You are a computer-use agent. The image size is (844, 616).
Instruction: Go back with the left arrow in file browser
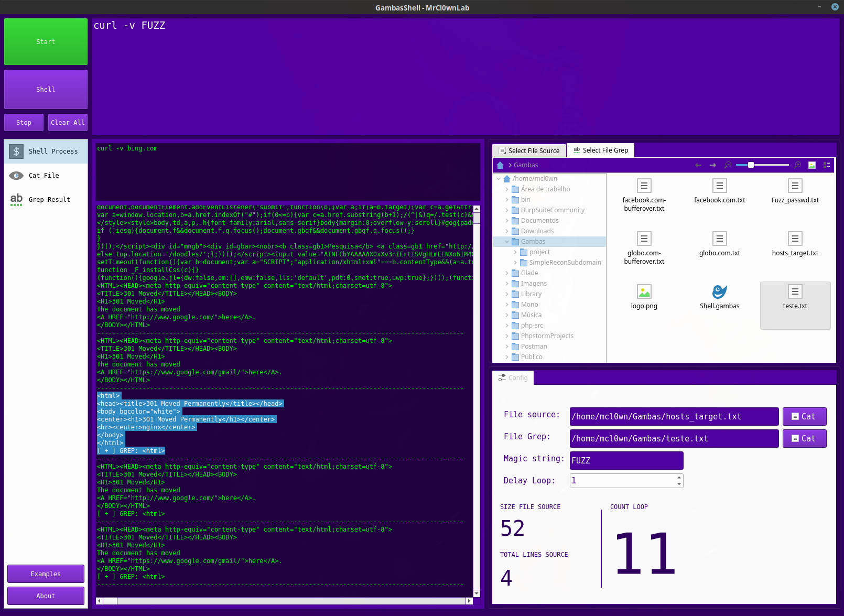(x=698, y=165)
